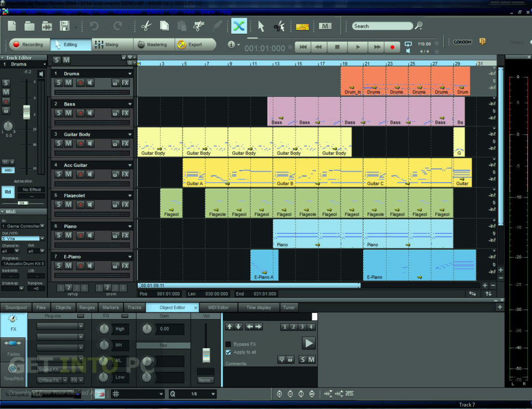Click the Object Editor Vol fader
Screen dimensions: 532x409
(206, 355)
